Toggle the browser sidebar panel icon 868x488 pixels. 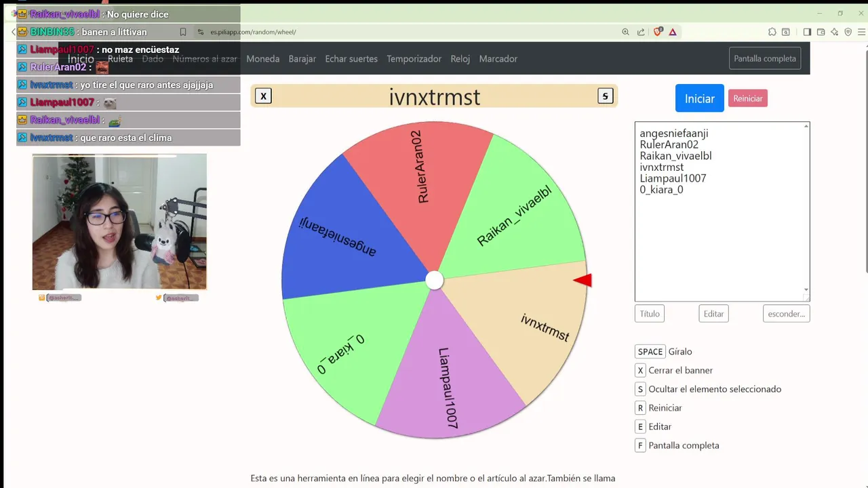pos(807,32)
